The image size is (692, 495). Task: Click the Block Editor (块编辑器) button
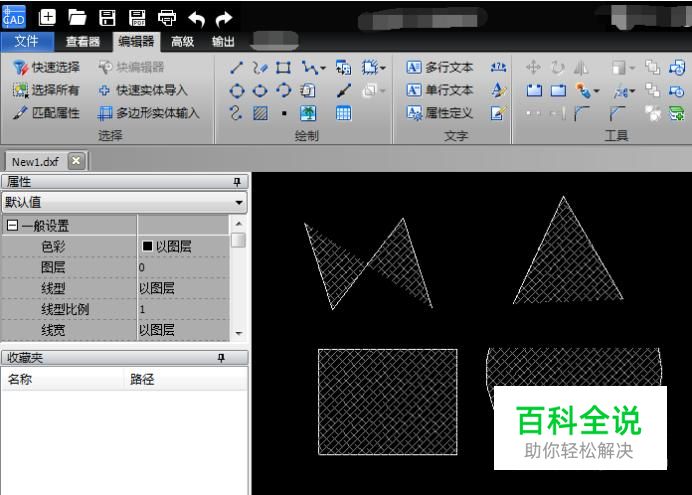coord(131,67)
